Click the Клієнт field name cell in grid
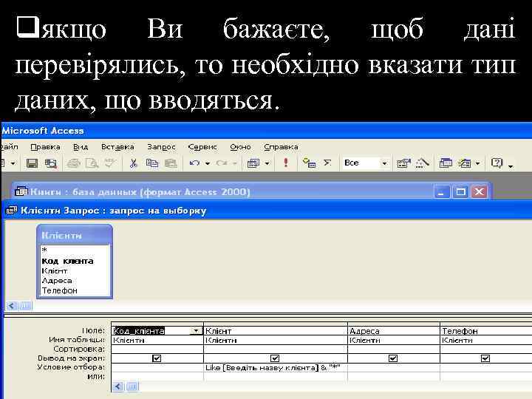Image resolution: width=532 pixels, height=399 pixels. [276, 331]
